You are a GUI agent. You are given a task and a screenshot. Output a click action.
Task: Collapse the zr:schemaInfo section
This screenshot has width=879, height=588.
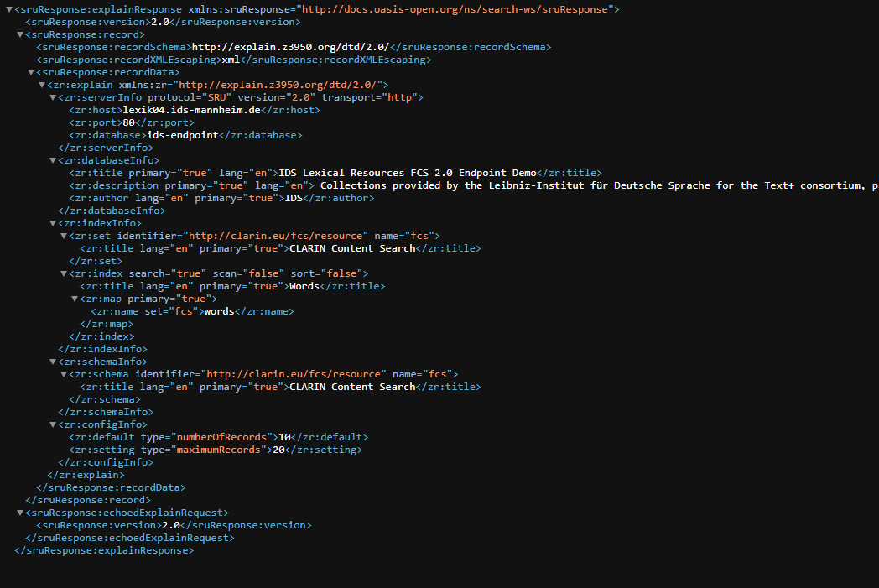pyautogui.click(x=53, y=362)
